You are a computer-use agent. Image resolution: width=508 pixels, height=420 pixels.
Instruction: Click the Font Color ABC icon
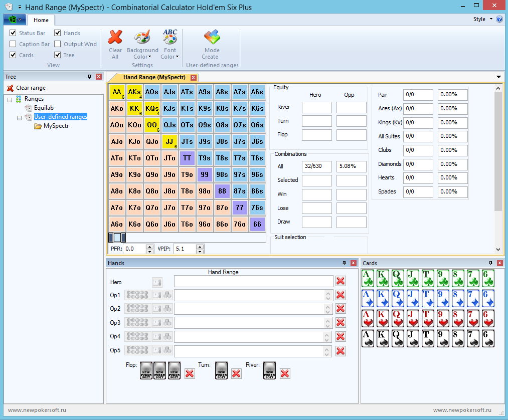click(x=170, y=38)
